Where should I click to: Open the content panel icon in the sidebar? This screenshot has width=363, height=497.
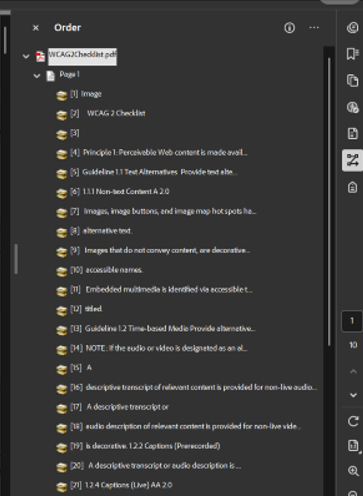point(353,134)
